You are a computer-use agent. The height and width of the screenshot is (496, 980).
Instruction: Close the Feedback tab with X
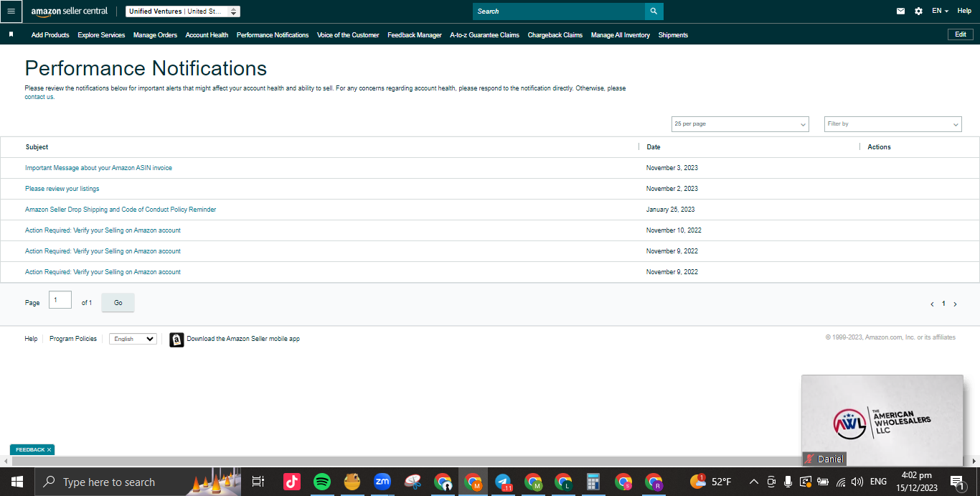(x=49, y=450)
